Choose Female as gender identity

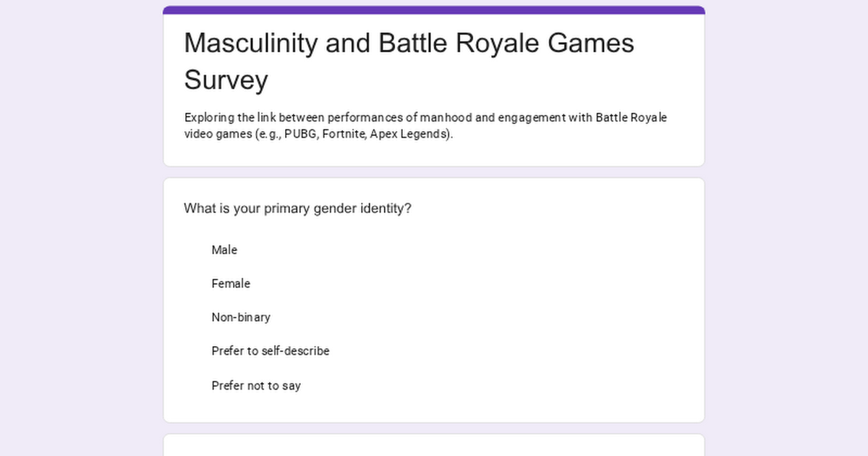(231, 284)
